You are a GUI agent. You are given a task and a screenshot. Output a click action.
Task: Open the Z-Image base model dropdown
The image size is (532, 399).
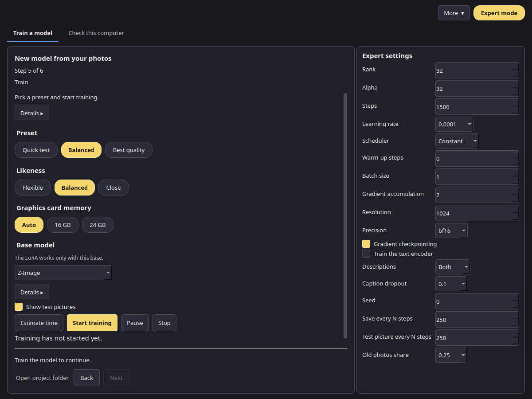coord(63,273)
